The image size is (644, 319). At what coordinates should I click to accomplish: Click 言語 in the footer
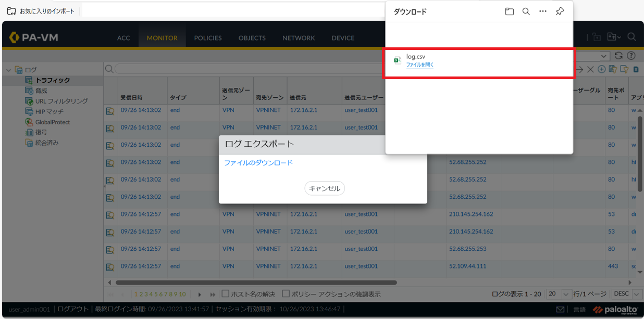[579, 310]
